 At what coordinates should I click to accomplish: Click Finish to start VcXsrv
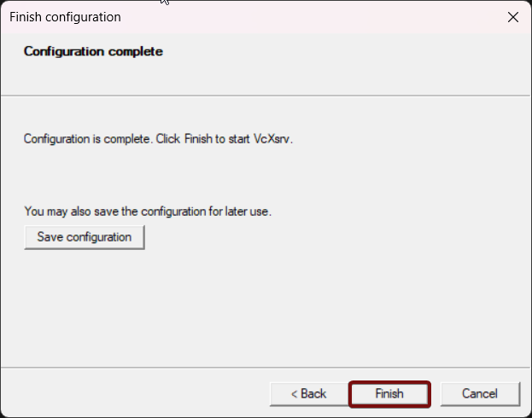(x=389, y=394)
